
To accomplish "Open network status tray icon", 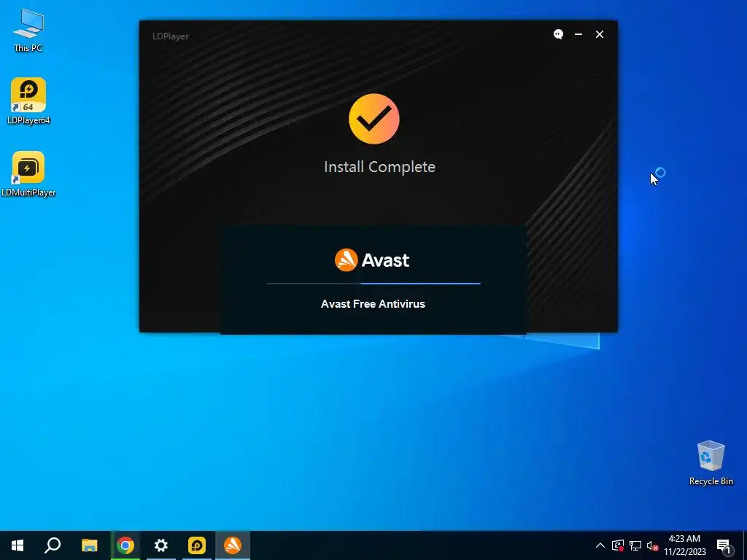I will point(635,545).
